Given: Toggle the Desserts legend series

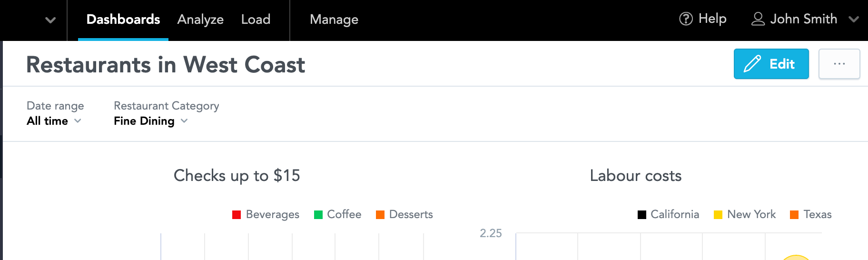Looking at the screenshot, I should click(404, 214).
